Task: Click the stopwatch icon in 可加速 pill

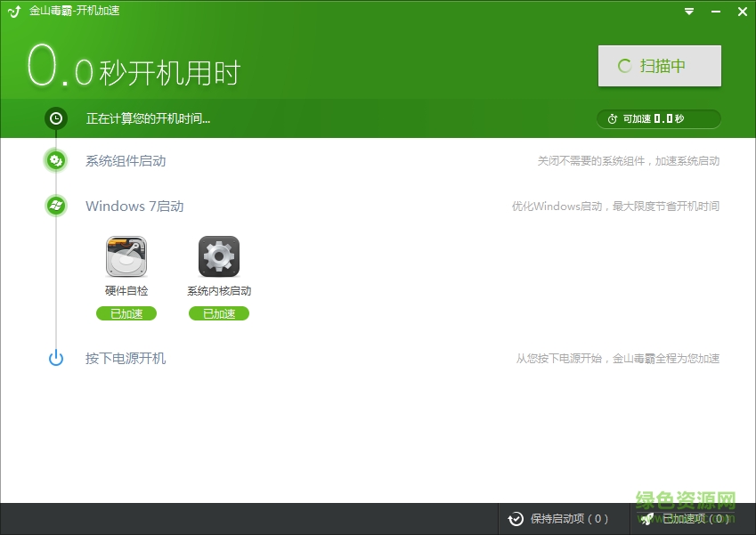Action: [613, 119]
